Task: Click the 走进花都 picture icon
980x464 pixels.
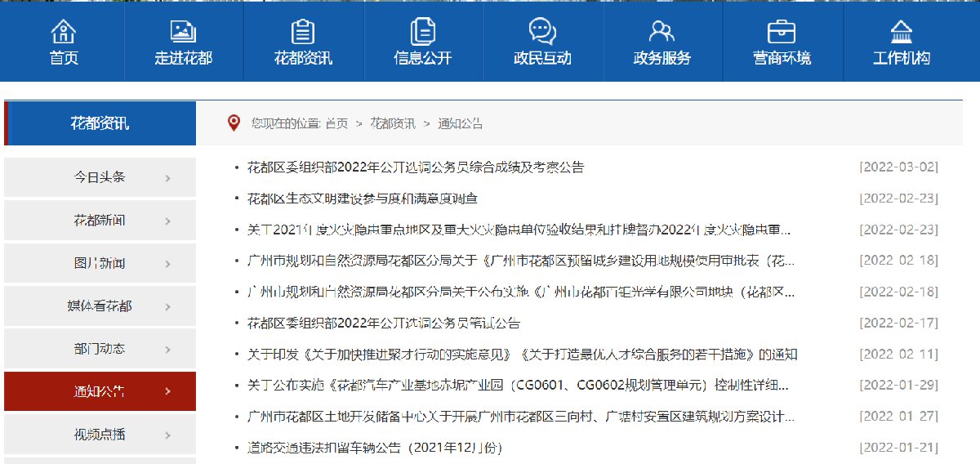Action: (x=183, y=32)
